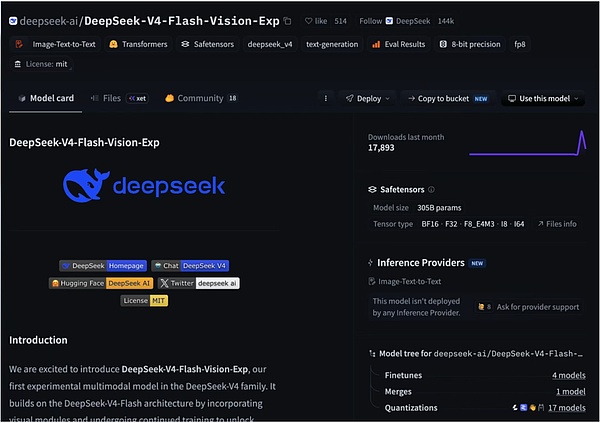Screen dimensions: 600x423
Task: Click the Model card cube icon
Action: (22, 98)
